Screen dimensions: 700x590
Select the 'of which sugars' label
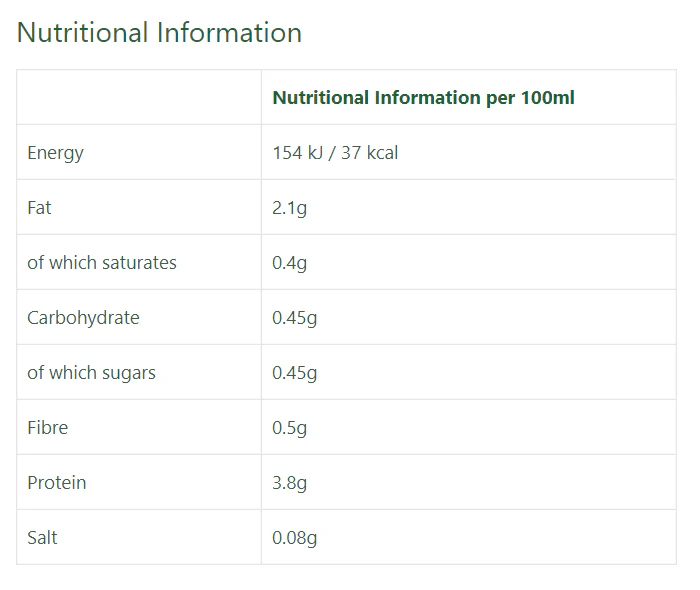pos(91,373)
